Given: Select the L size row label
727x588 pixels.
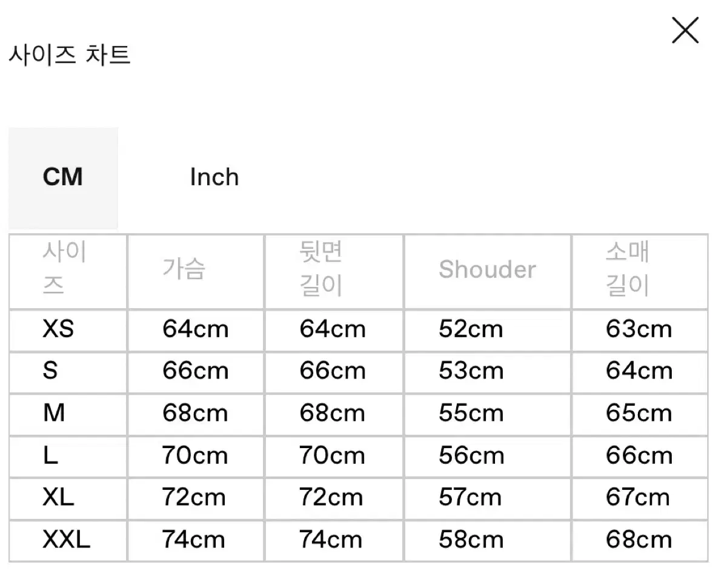Looking at the screenshot, I should [x=50, y=455].
